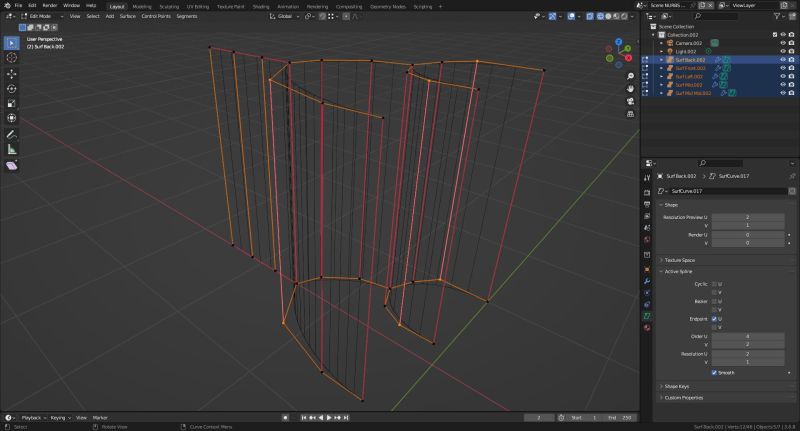Image resolution: width=800 pixels, height=431 pixels.
Task: Select the Select Box tool
Action: coord(12,43)
